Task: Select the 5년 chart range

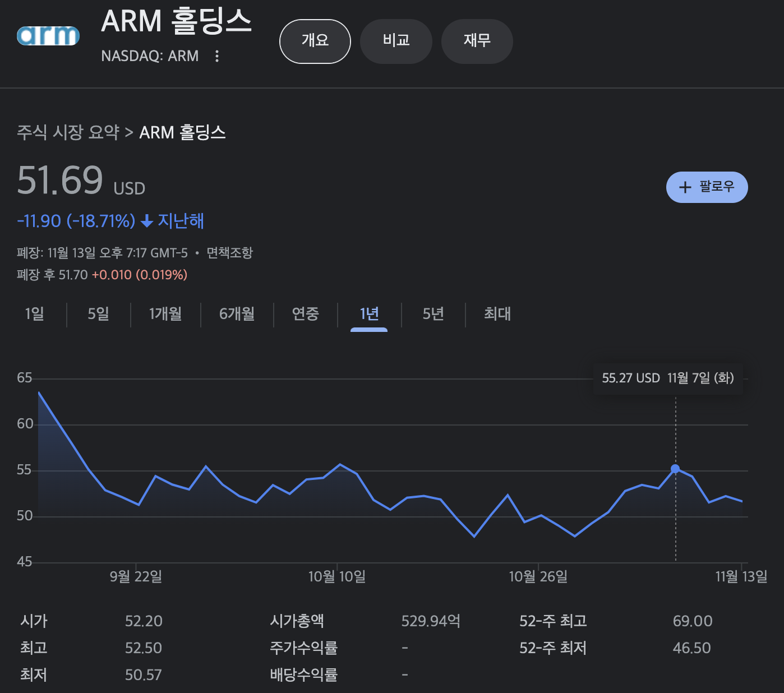Action: [433, 314]
